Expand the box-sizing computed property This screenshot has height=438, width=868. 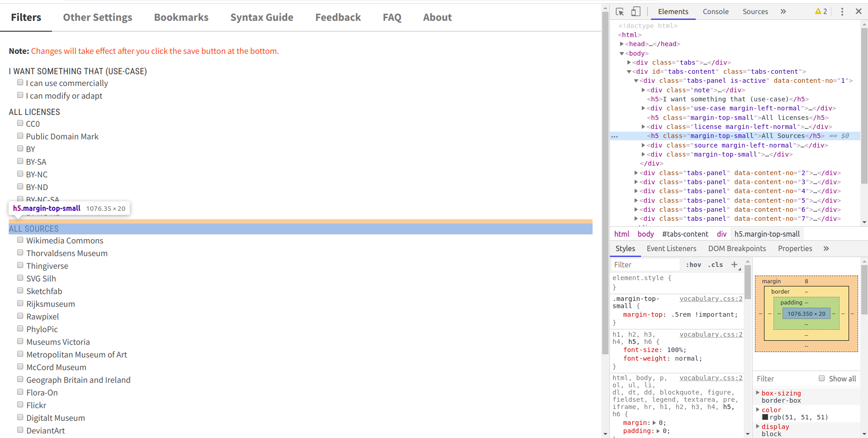(758, 393)
